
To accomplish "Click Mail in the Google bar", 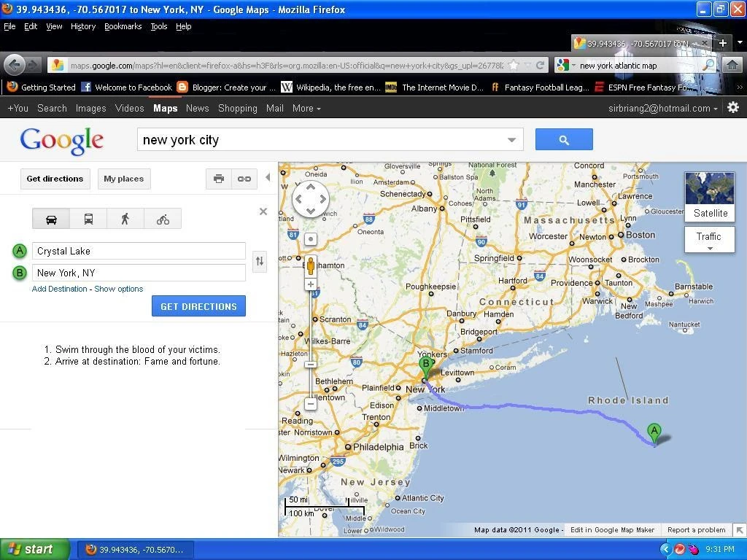I will [274, 108].
